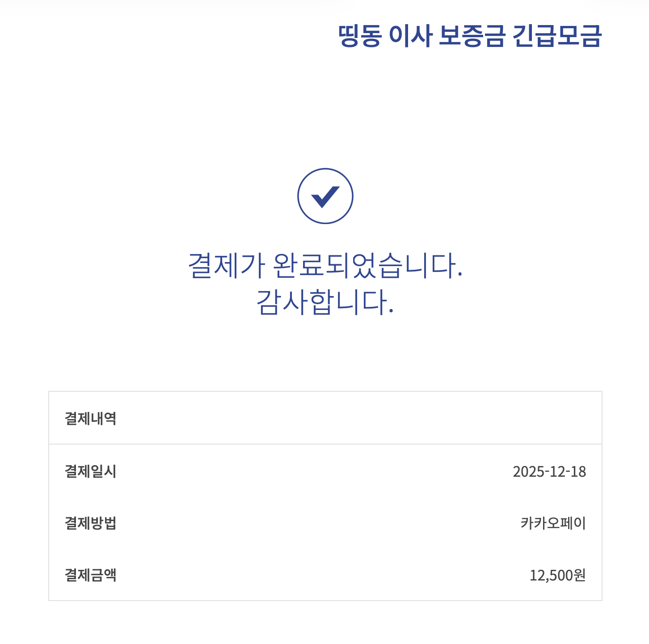Click 보증금 in the page title
The width and height of the screenshot is (649, 644).
(x=472, y=36)
